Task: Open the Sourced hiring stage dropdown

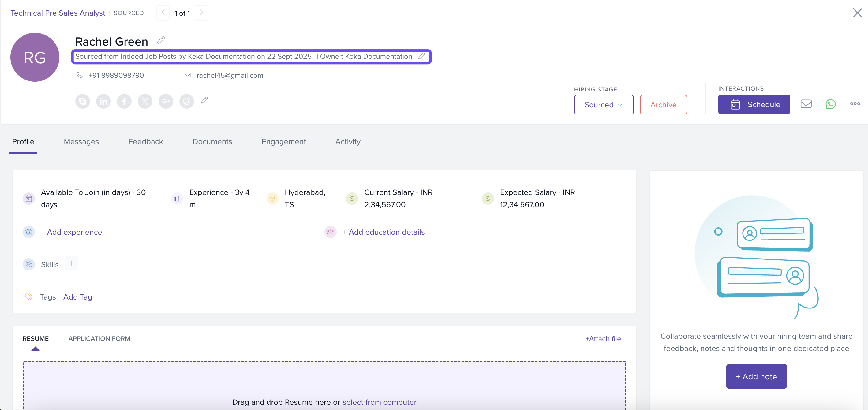Action: [604, 105]
